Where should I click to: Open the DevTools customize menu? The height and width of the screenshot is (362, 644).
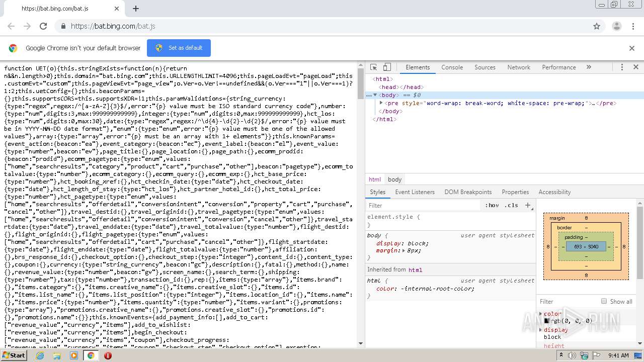[622, 67]
